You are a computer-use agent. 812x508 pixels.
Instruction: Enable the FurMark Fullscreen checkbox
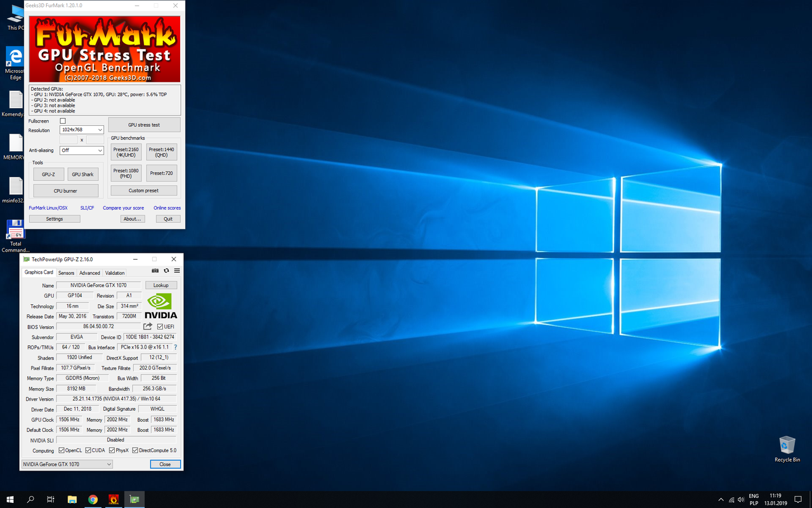click(x=63, y=121)
